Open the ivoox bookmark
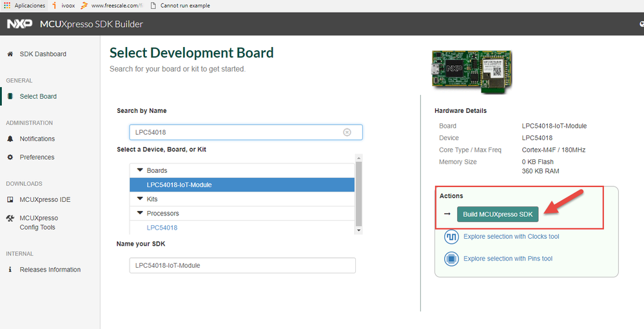 click(x=64, y=5)
